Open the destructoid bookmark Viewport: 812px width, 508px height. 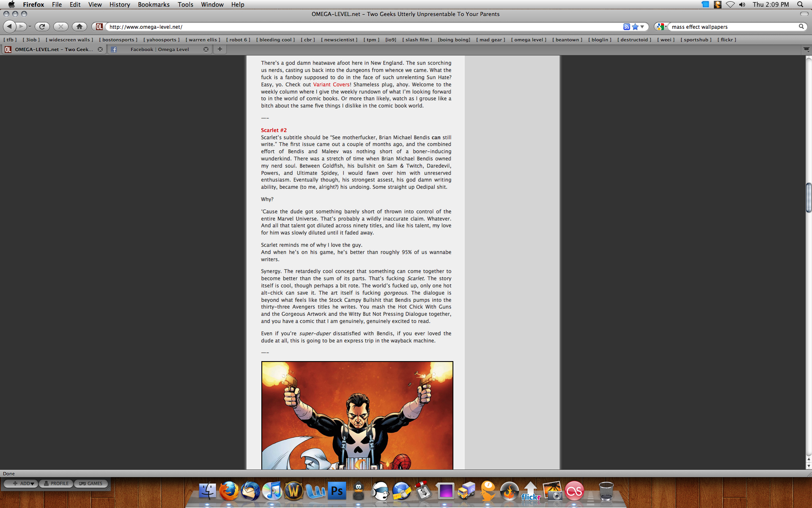coord(634,40)
